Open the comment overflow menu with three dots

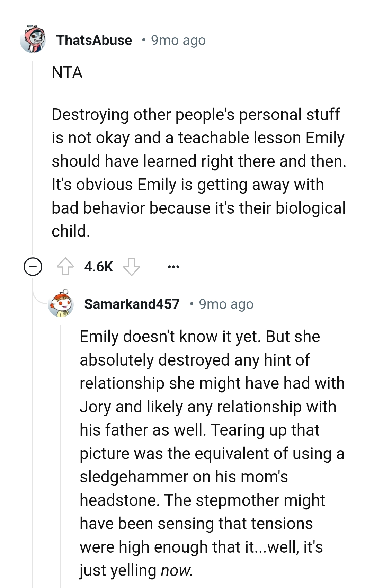pyautogui.click(x=174, y=267)
